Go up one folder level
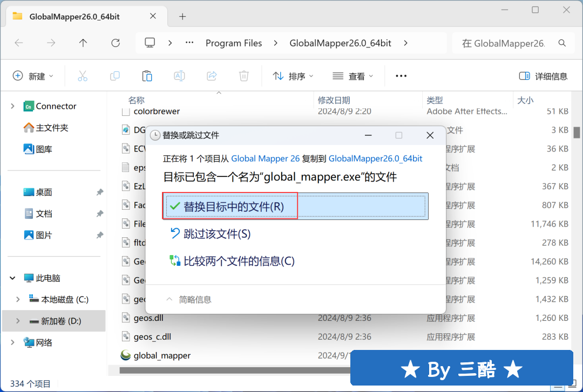583x392 pixels. [83, 43]
